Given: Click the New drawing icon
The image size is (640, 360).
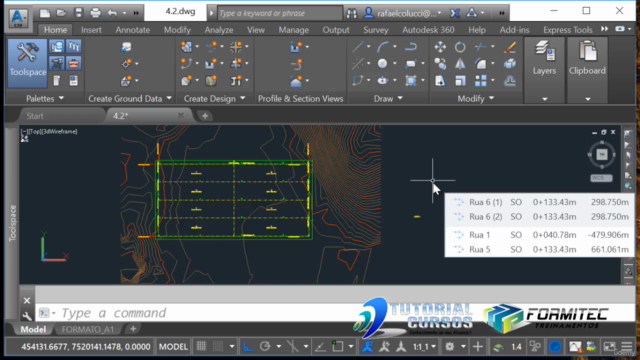Looking at the screenshot, I should (45, 13).
